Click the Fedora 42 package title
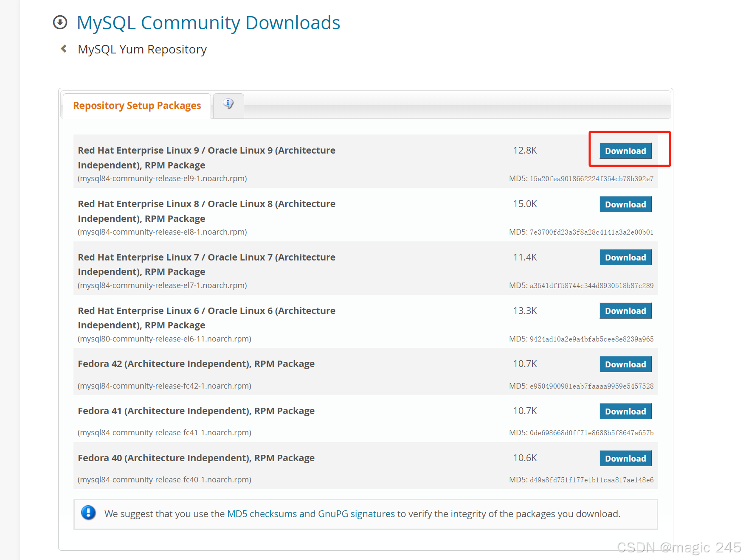 196,364
